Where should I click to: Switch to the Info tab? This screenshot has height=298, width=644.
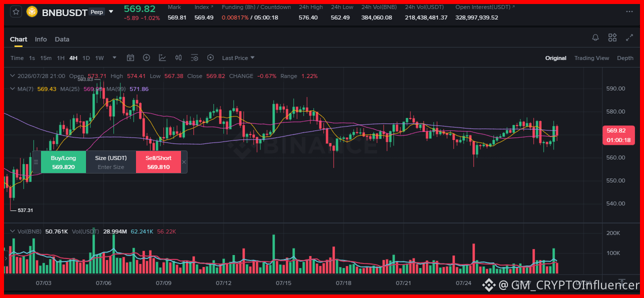pos(41,39)
